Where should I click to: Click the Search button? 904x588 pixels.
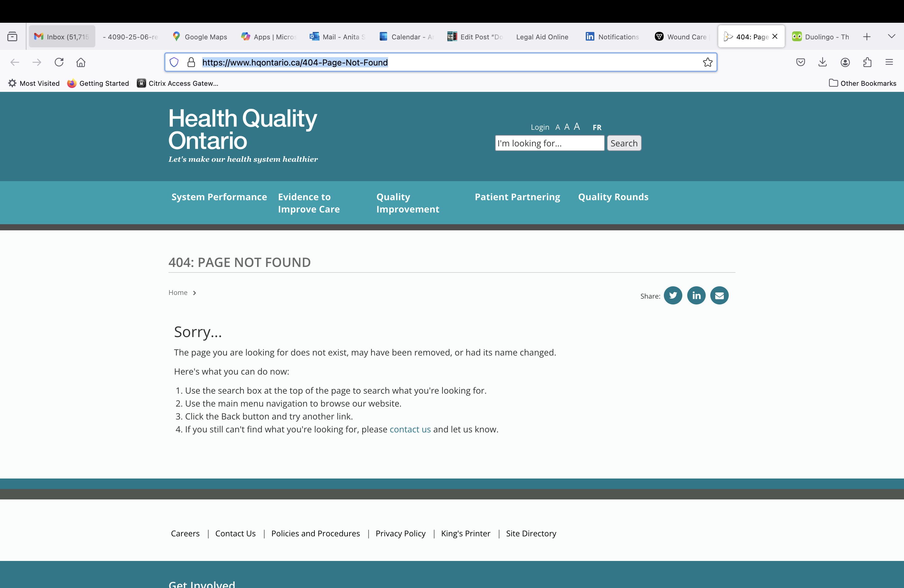[x=624, y=143]
